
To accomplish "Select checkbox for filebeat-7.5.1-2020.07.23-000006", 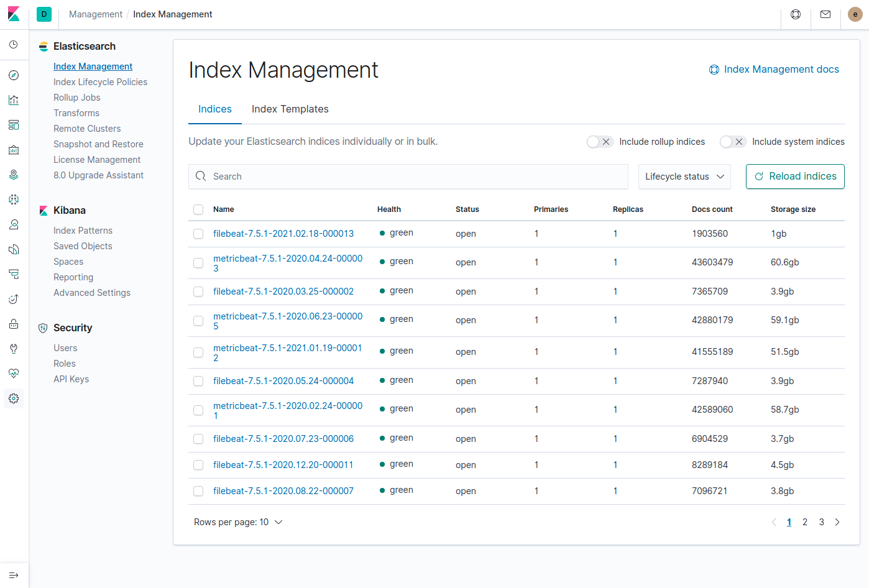I will pos(198,439).
